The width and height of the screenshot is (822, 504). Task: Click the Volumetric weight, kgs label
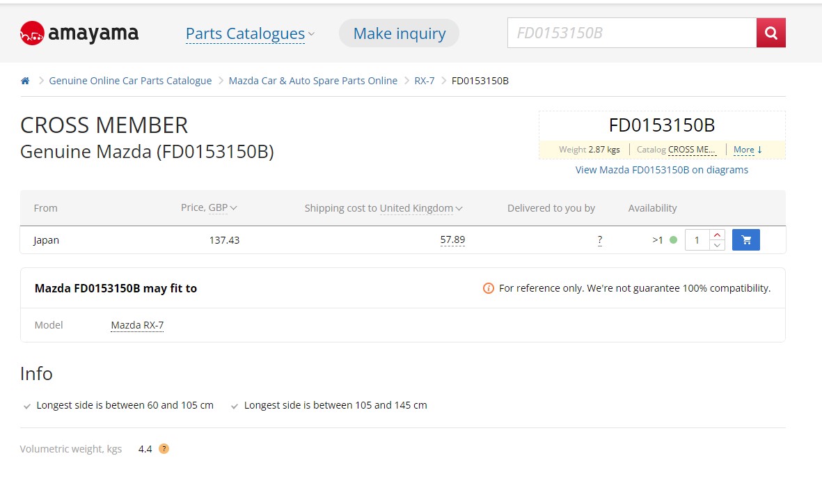coord(71,449)
